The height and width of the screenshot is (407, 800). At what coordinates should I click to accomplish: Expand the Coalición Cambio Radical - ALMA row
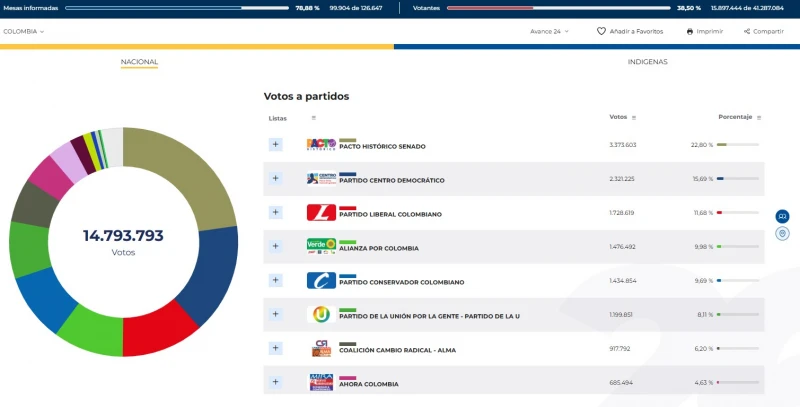tap(276, 348)
